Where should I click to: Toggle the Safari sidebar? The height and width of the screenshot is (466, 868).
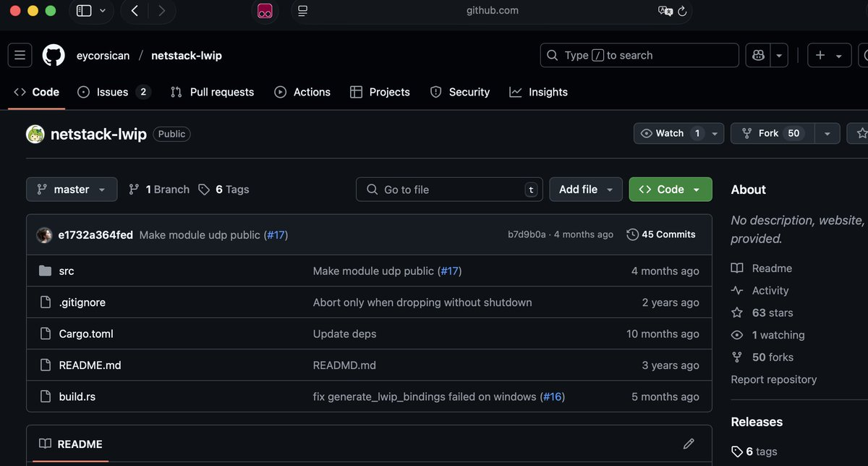[x=82, y=11]
